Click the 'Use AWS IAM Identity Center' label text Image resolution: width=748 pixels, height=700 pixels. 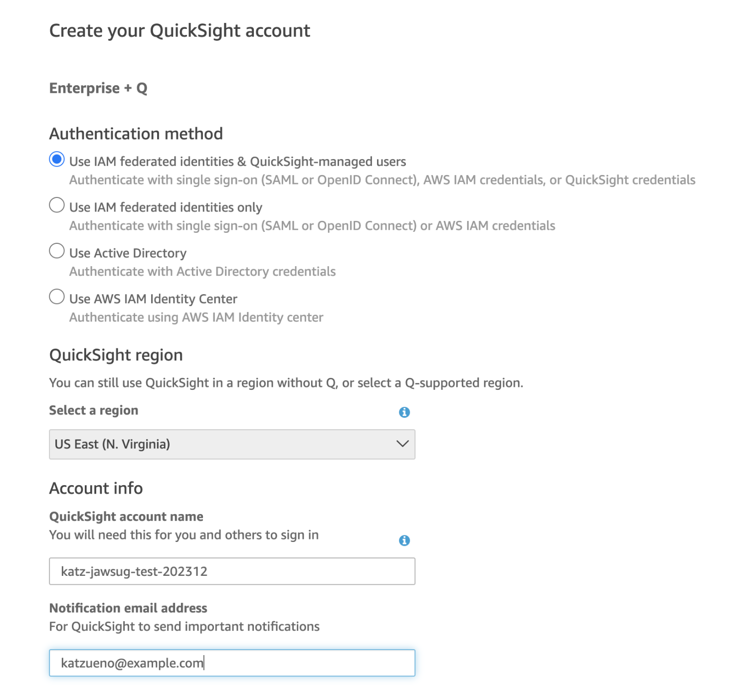coord(153,299)
